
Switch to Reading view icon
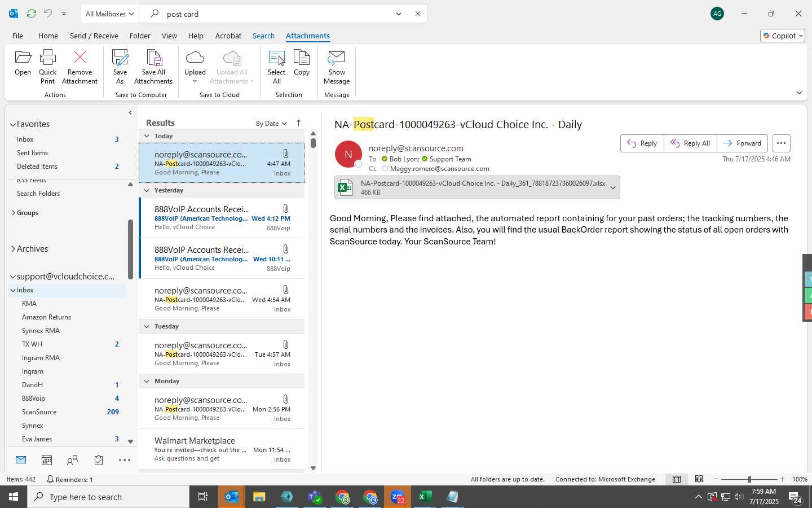(x=699, y=479)
